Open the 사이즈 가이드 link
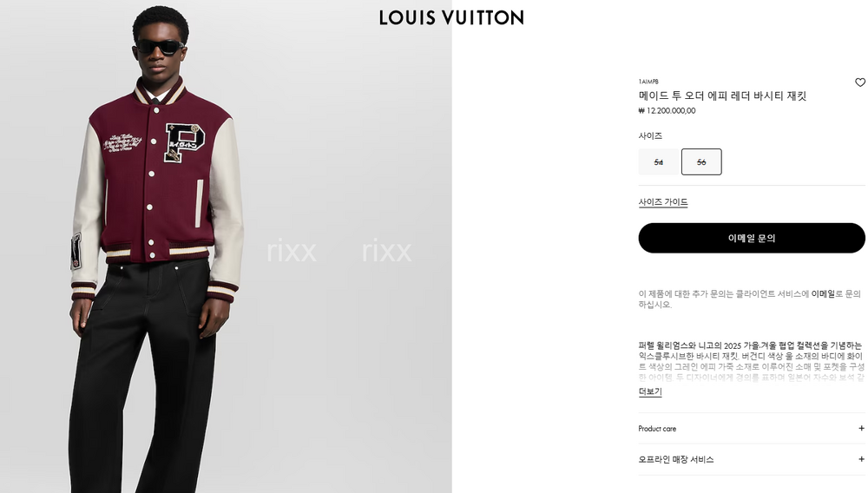This screenshot has width=868, height=493. point(662,202)
